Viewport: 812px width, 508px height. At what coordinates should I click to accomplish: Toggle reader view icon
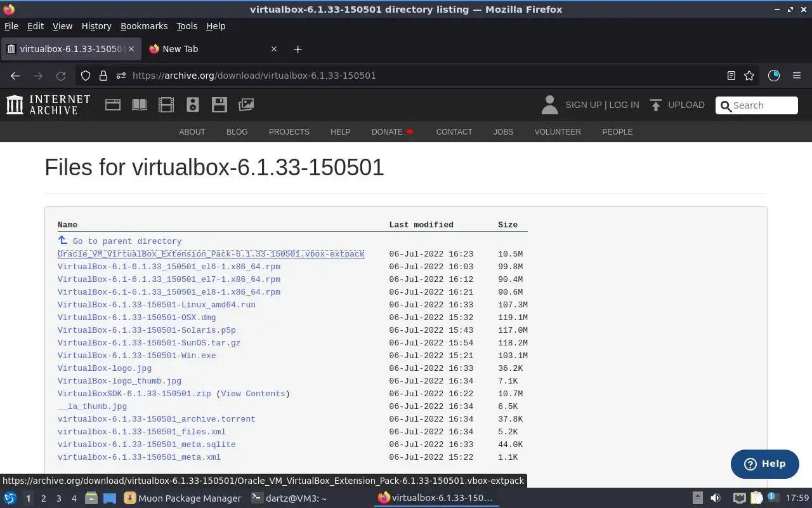[731, 76]
